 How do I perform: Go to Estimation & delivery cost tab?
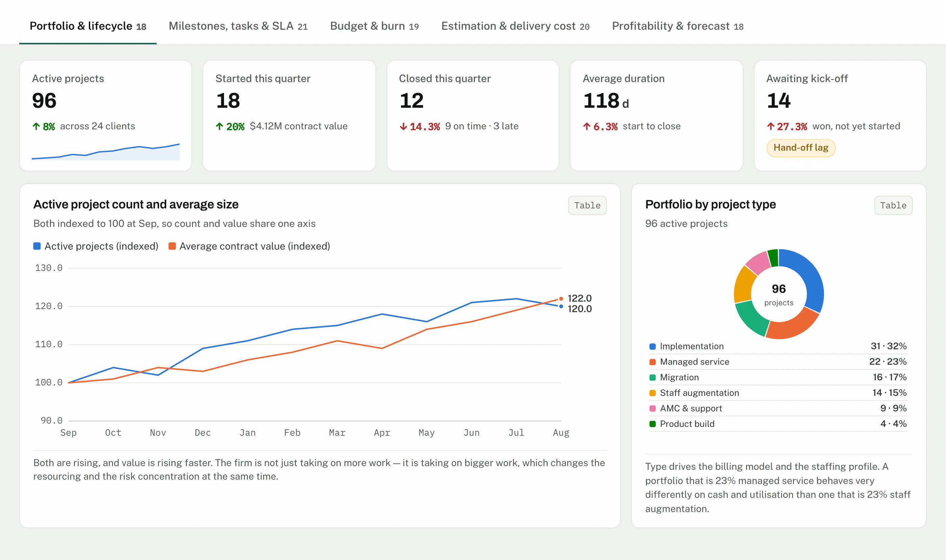pos(515,26)
